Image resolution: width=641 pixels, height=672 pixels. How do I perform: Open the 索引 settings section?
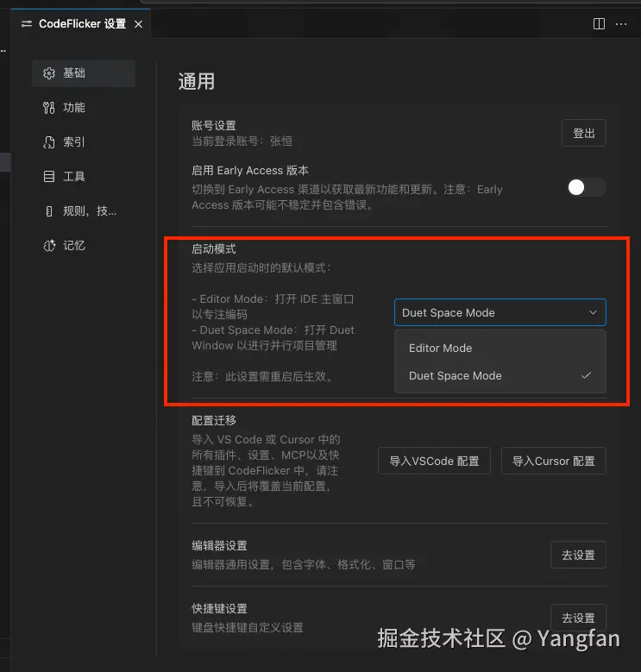click(84, 142)
